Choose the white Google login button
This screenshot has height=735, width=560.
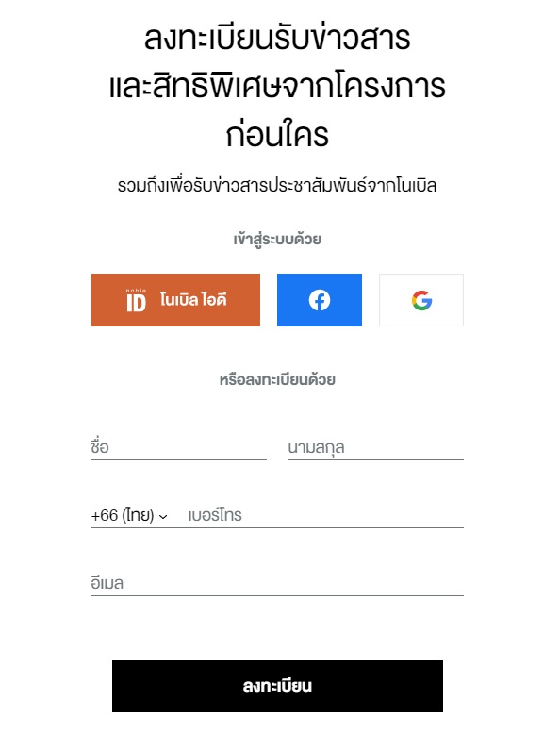(x=421, y=300)
